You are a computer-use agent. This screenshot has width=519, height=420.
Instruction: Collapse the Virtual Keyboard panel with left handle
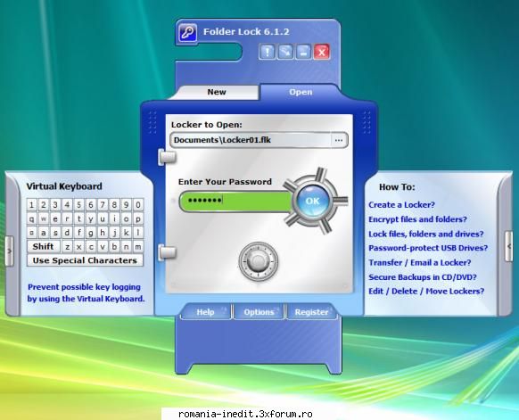tap(9, 251)
